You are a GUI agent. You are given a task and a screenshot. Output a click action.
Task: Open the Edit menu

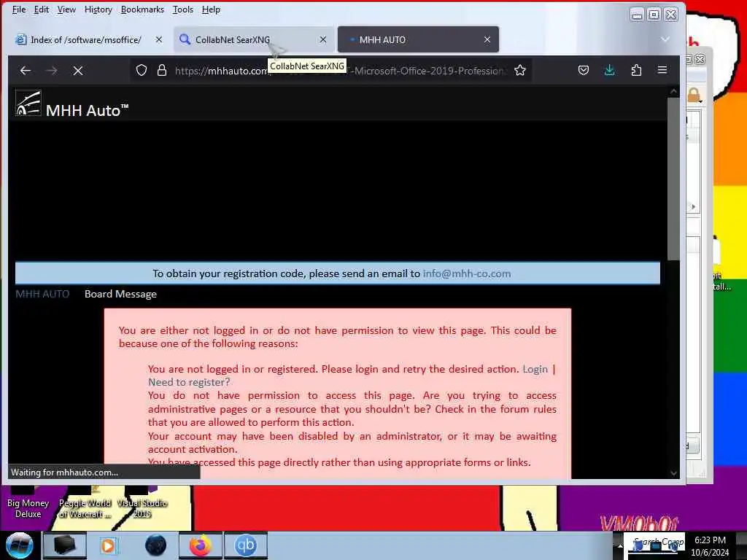click(42, 9)
